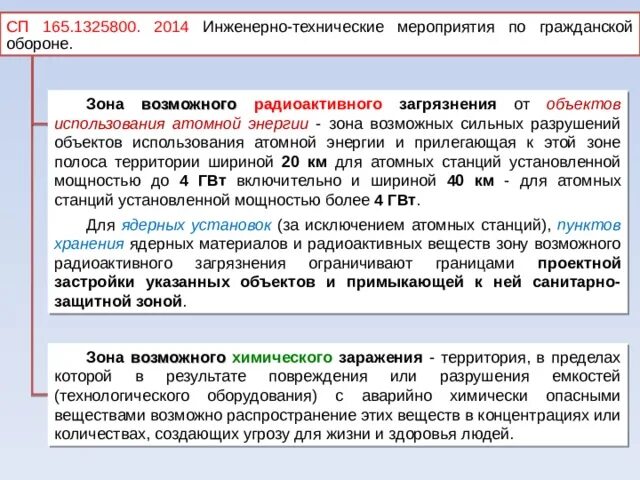The width and height of the screenshot is (640, 480).
Task: Click the word "концентрациях"
Action: point(534,416)
